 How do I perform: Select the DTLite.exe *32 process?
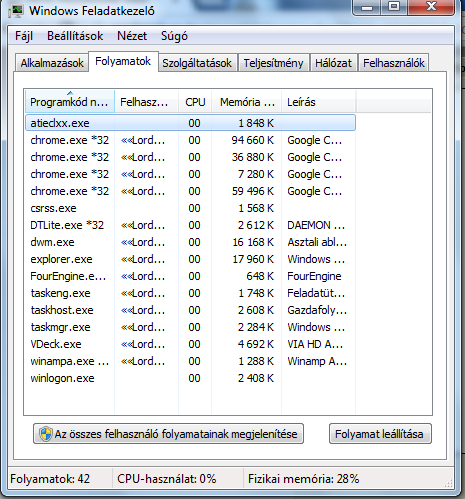[x=191, y=225]
